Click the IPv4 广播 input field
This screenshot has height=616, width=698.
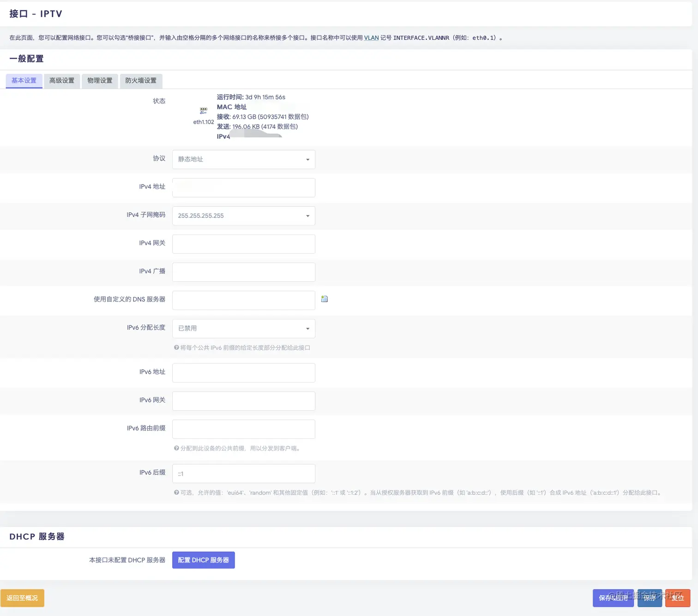[x=244, y=272]
